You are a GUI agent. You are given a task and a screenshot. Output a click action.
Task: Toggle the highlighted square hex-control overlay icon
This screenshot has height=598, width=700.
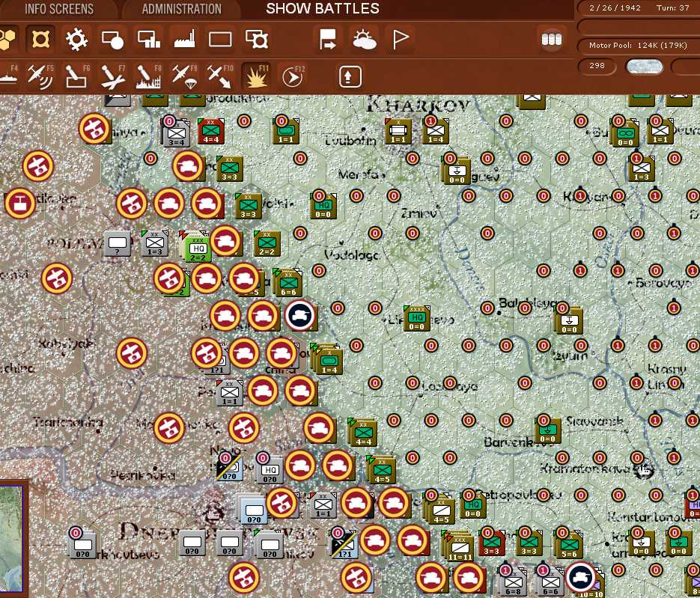[40, 39]
